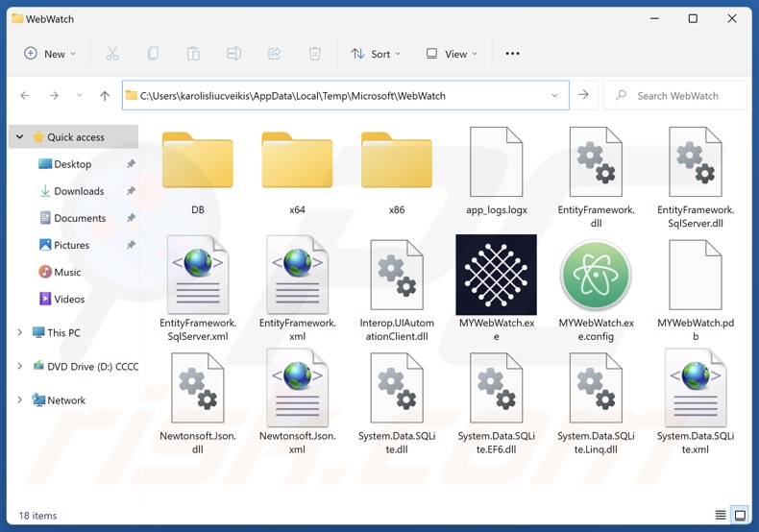The height and width of the screenshot is (532, 759).
Task: Click the Paste clipboard icon
Action: [194, 54]
